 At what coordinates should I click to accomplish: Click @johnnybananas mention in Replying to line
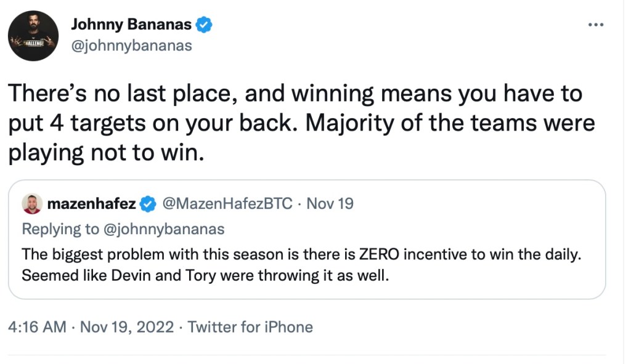pos(163,229)
